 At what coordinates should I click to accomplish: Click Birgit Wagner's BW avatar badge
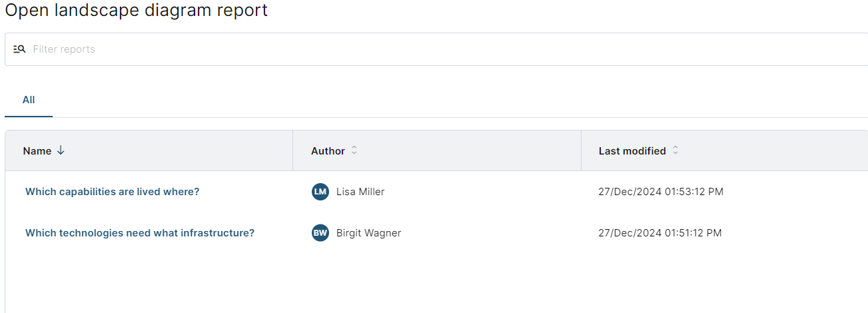[x=320, y=233]
